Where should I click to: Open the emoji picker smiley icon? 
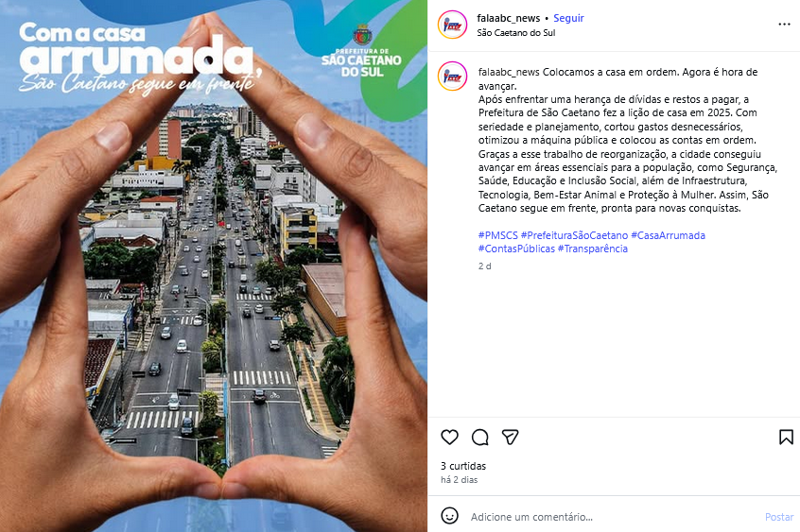click(x=449, y=516)
